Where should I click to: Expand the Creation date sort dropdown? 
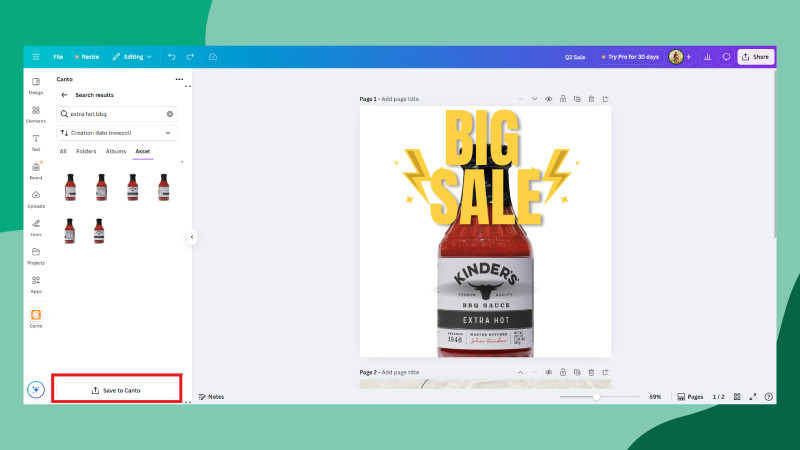click(117, 133)
